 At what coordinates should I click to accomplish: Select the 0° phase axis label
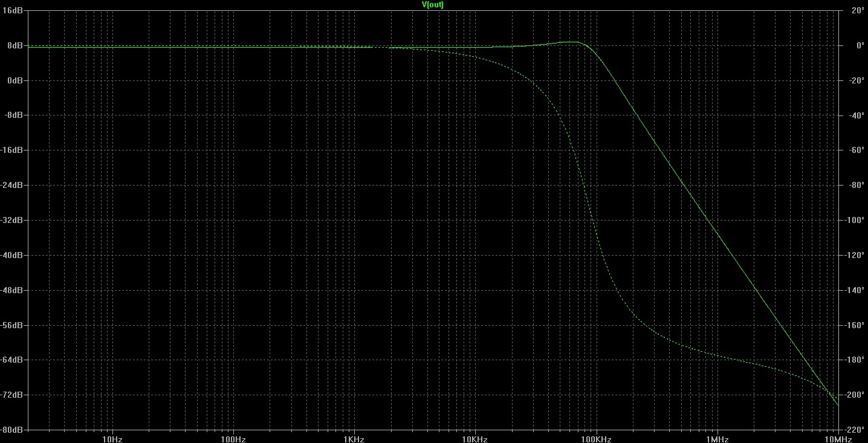pos(860,45)
